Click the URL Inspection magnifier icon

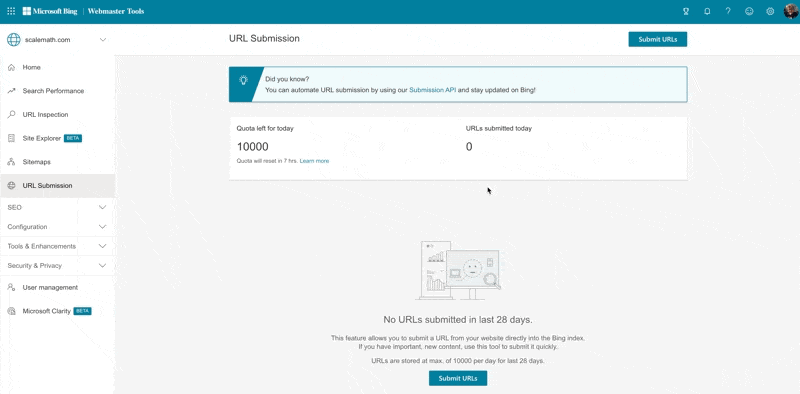(x=11, y=114)
